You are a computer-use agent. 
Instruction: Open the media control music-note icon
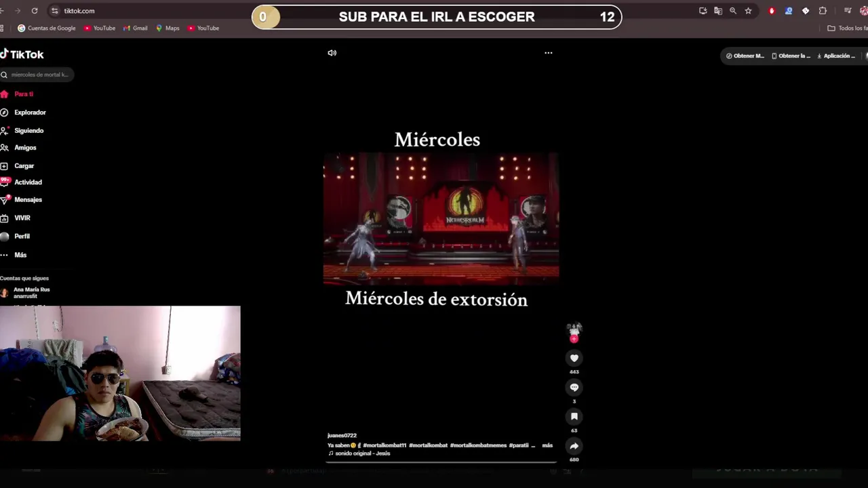coord(848,11)
